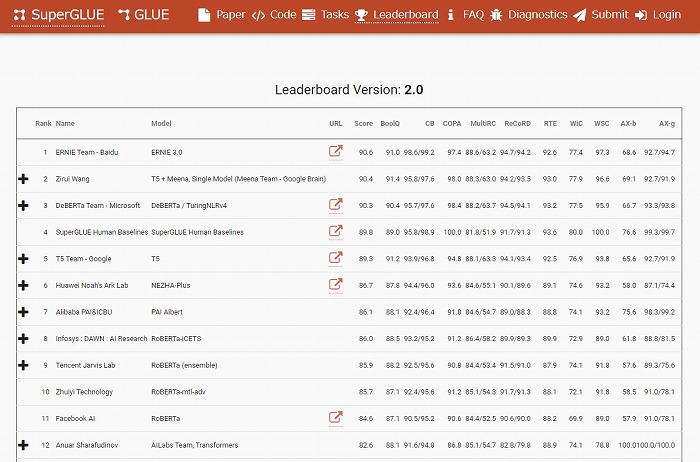Image resolution: width=700 pixels, height=462 pixels.
Task: Open the Code page
Action: point(274,15)
